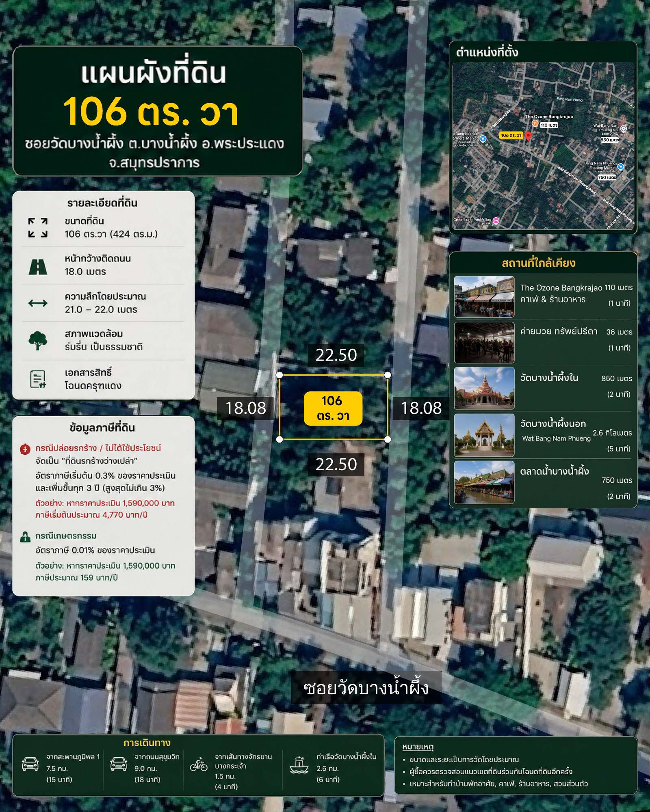Screen dimensions: 650x812
Task: Click the bicycle route icon
Action: click(199, 764)
